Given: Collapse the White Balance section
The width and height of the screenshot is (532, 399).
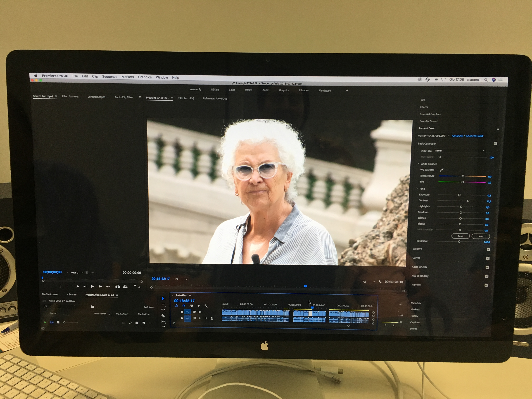Looking at the screenshot, I should (419, 163).
